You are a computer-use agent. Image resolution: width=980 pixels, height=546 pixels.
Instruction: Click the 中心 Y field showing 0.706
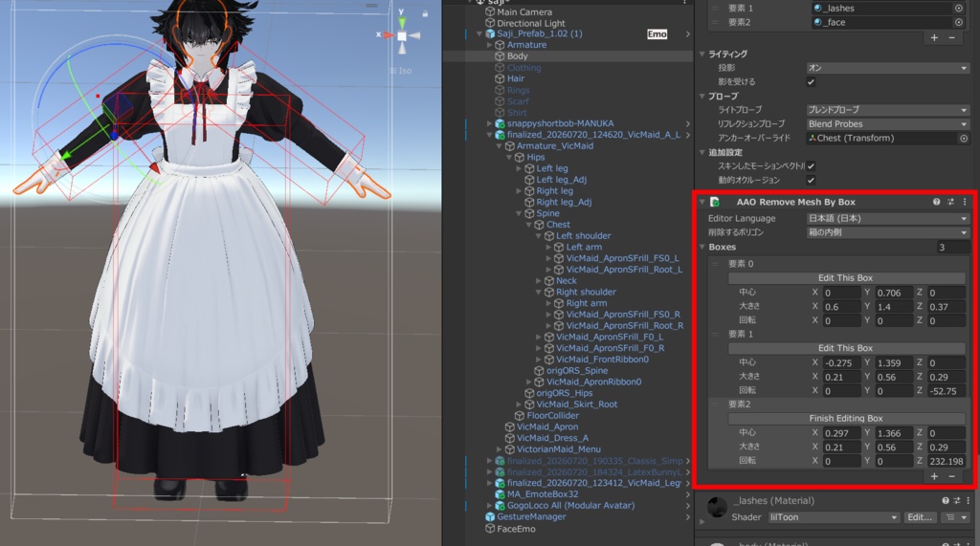click(x=893, y=293)
